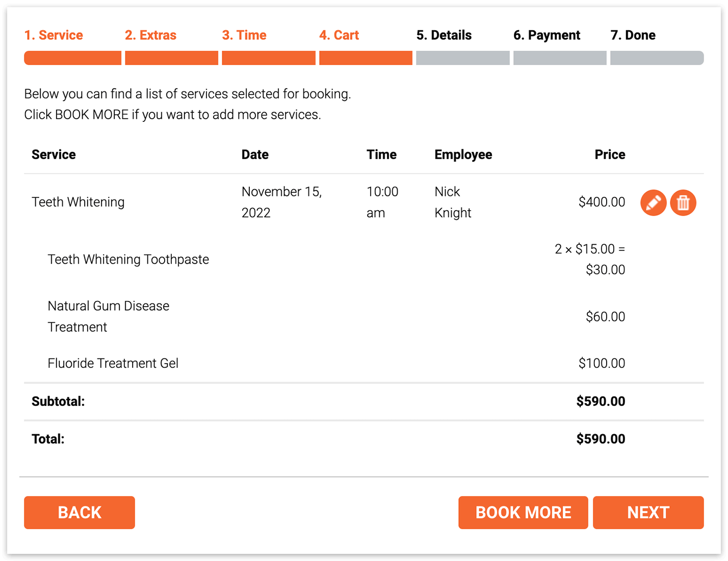Image resolution: width=728 pixels, height=561 pixels.
Task: Select step 2 Extras
Action: point(150,35)
